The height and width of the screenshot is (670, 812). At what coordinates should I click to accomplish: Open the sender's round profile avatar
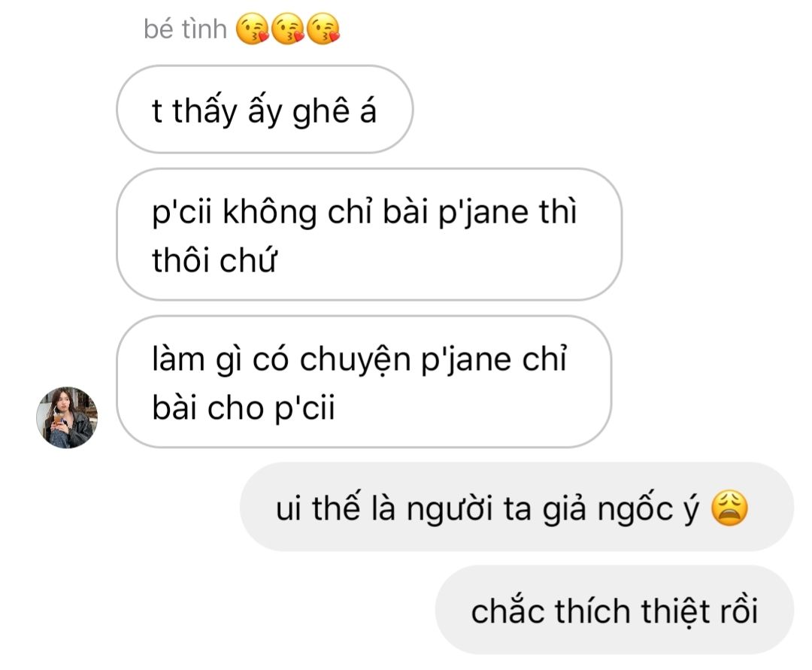click(67, 417)
